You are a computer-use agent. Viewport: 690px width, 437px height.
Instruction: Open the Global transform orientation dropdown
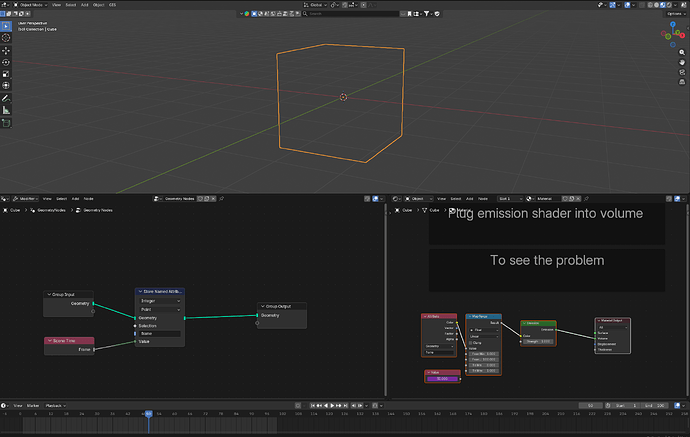tap(316, 5)
